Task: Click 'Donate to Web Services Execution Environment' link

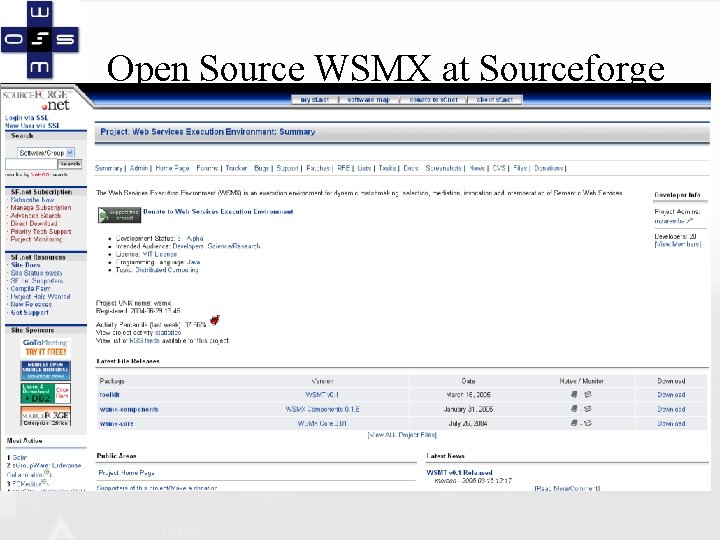Action: 218,212
